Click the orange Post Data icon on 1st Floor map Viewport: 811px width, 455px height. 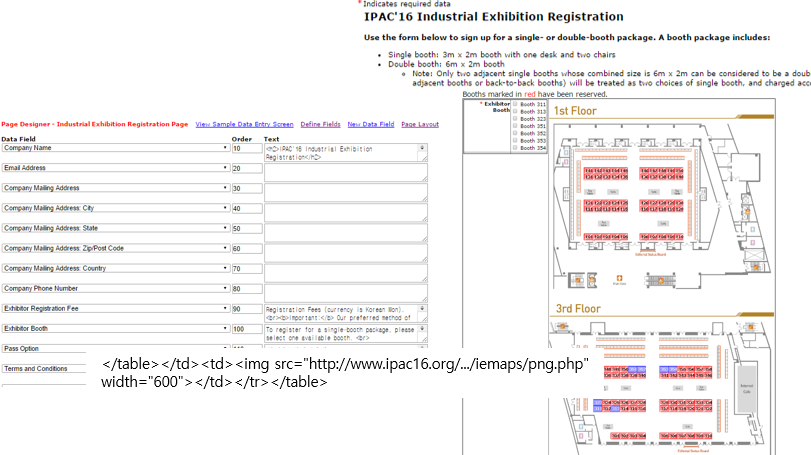[x=620, y=279]
